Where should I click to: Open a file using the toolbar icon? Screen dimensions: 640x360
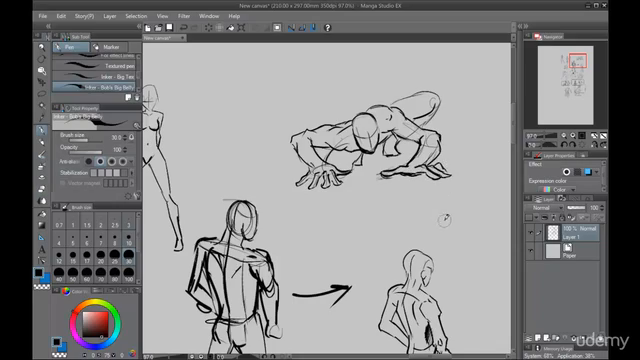click(158, 28)
